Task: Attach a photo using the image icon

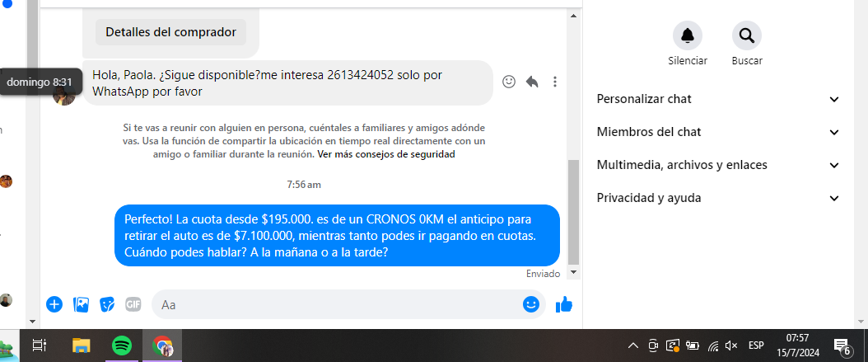Action: (81, 304)
